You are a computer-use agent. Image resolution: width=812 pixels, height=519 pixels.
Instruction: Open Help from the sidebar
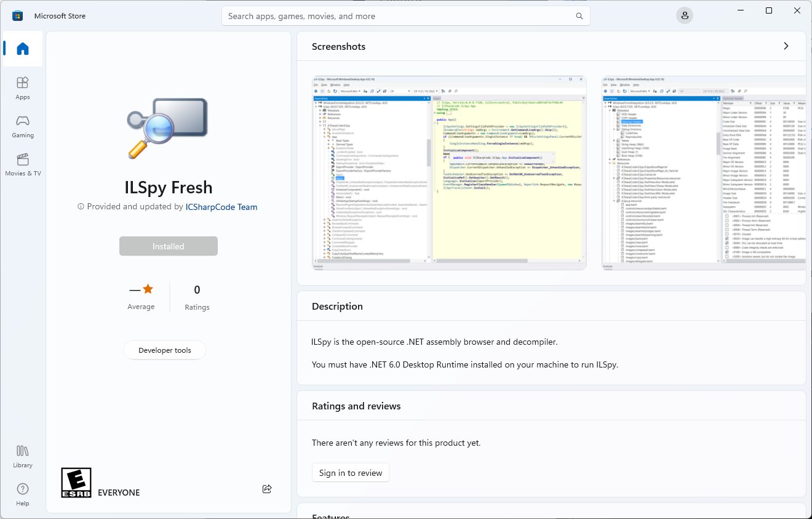point(22,494)
